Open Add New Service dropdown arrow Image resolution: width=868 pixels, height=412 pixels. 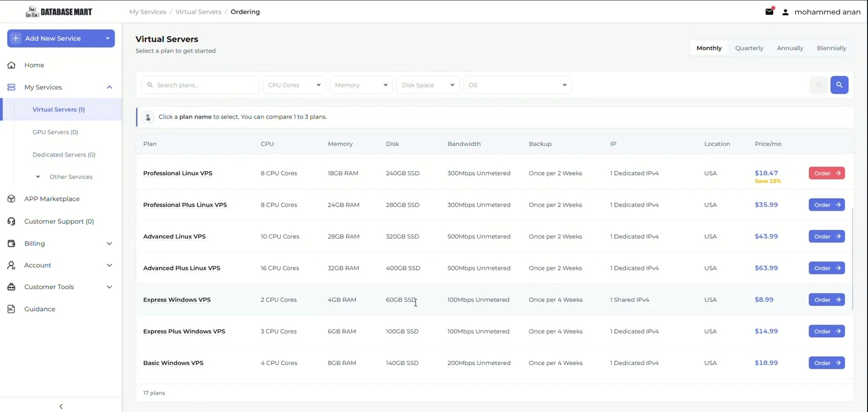pos(107,39)
